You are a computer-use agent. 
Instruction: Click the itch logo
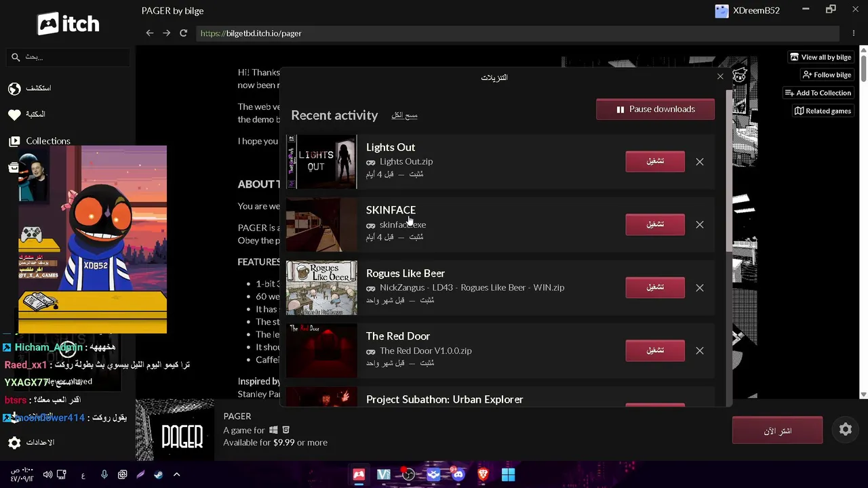point(68,24)
